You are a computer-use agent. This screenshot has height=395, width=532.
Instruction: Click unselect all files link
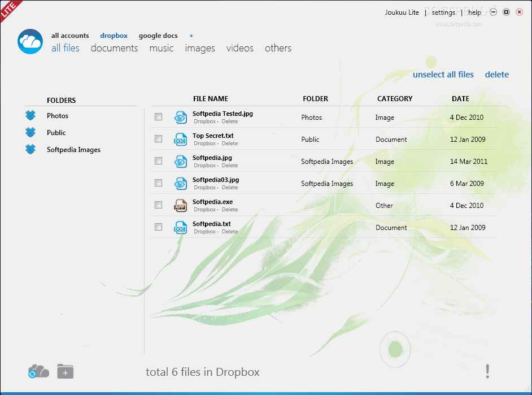click(x=443, y=75)
